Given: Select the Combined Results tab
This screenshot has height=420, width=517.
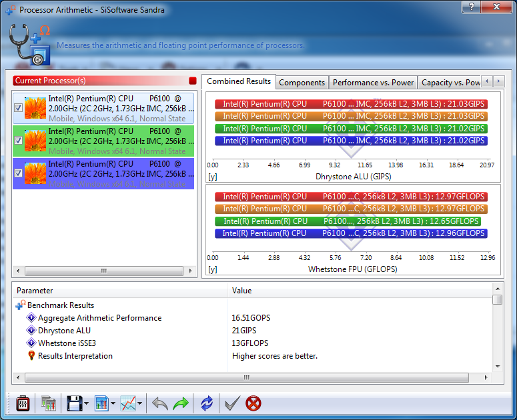Looking at the screenshot, I should [x=239, y=81].
